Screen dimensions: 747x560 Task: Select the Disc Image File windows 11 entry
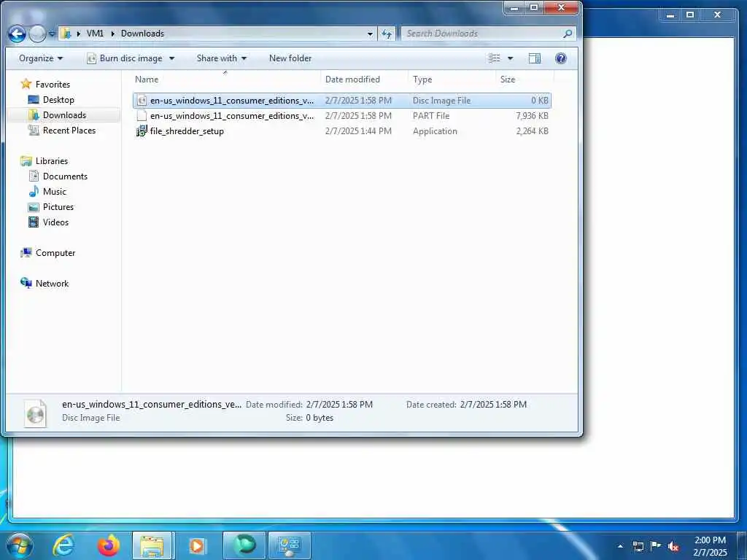tap(341, 101)
